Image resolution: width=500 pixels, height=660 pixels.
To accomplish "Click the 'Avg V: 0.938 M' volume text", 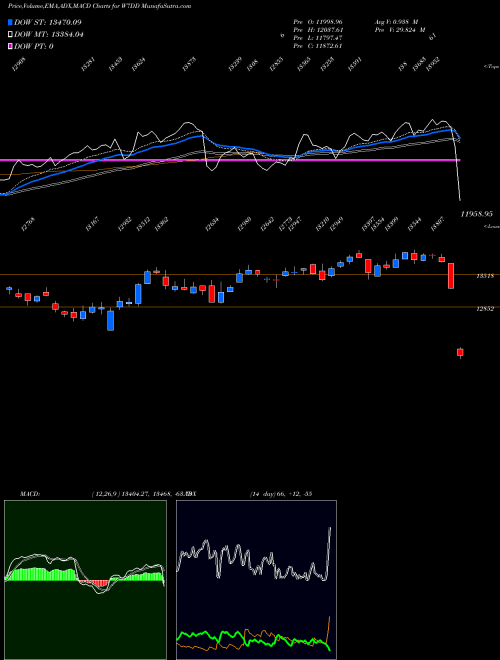I will pyautogui.click(x=396, y=21).
